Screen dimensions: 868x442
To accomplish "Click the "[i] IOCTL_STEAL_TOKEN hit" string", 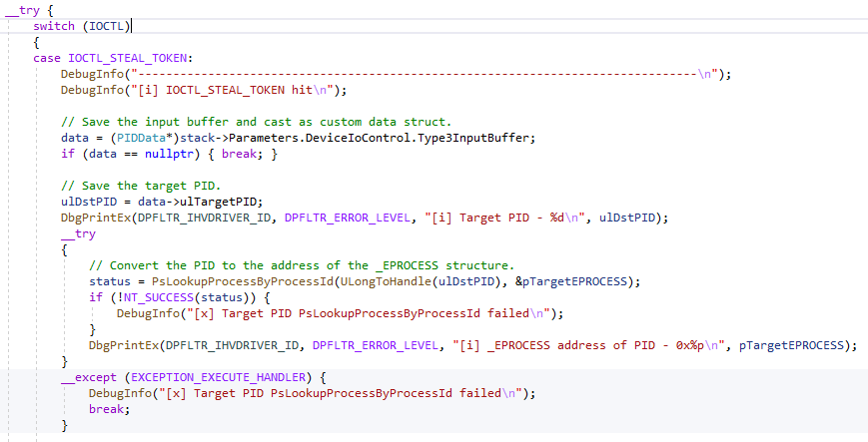I will pos(232,90).
